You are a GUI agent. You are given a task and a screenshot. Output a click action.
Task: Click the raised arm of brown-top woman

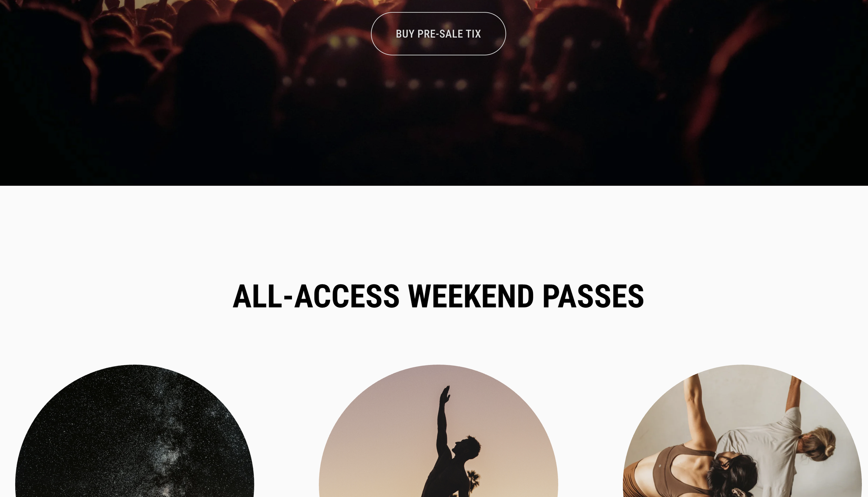click(698, 410)
